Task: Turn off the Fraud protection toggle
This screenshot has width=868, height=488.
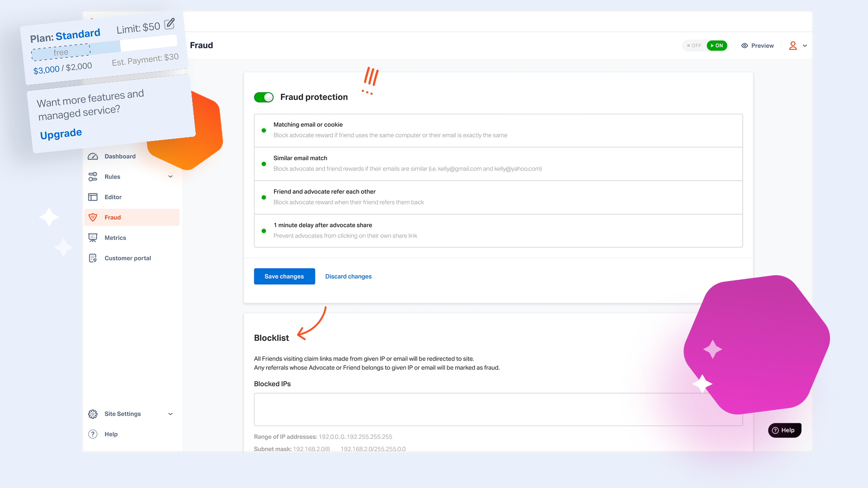Action: pyautogui.click(x=264, y=97)
